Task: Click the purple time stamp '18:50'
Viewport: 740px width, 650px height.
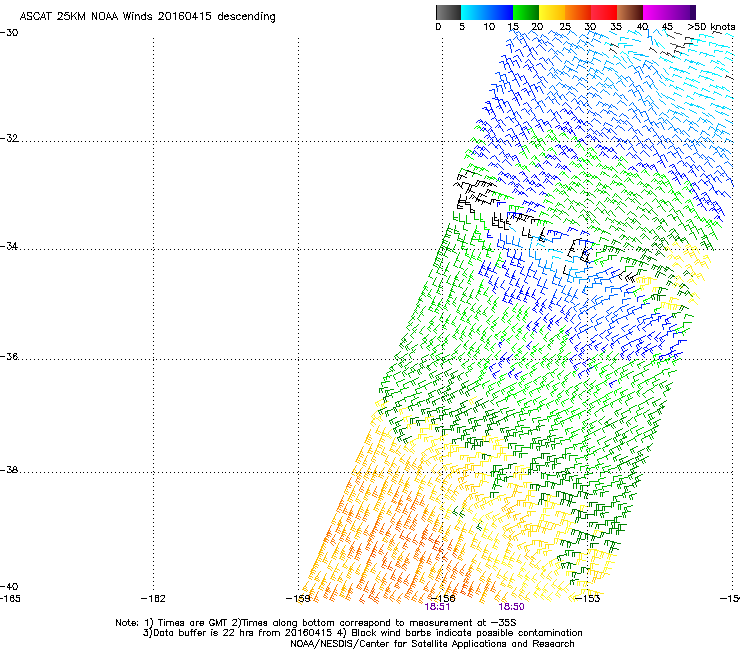Action: [512, 607]
